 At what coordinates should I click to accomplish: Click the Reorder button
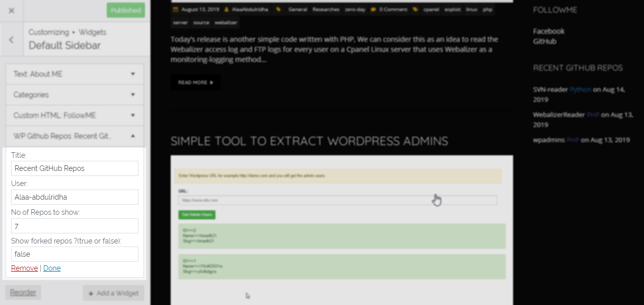pos(23,292)
